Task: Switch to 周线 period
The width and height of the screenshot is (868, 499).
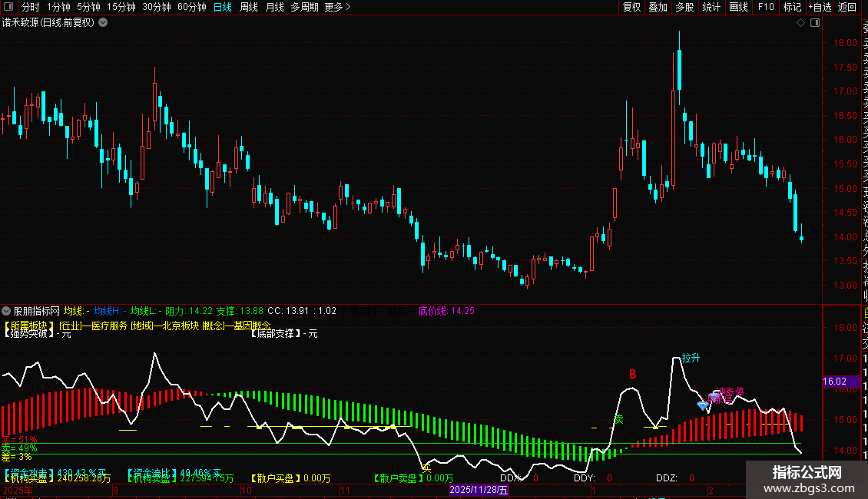Action: tap(249, 7)
